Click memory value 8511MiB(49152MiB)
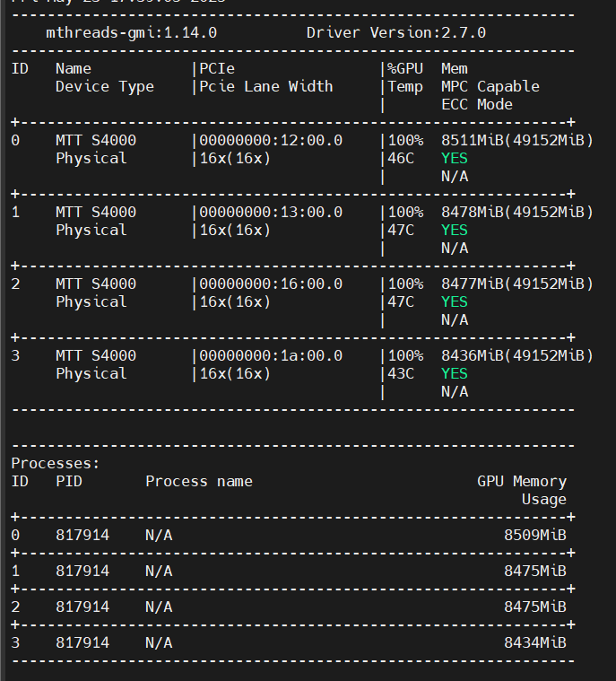 (517, 141)
